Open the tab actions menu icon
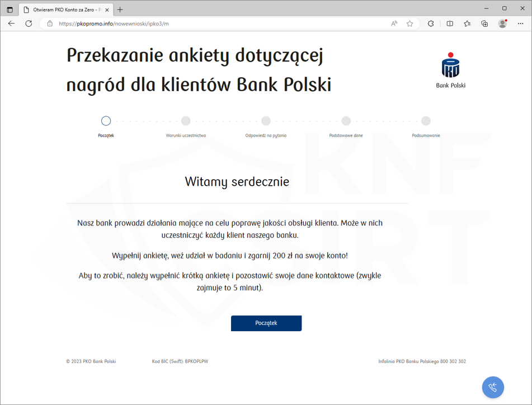This screenshot has width=532, height=405. click(x=10, y=10)
